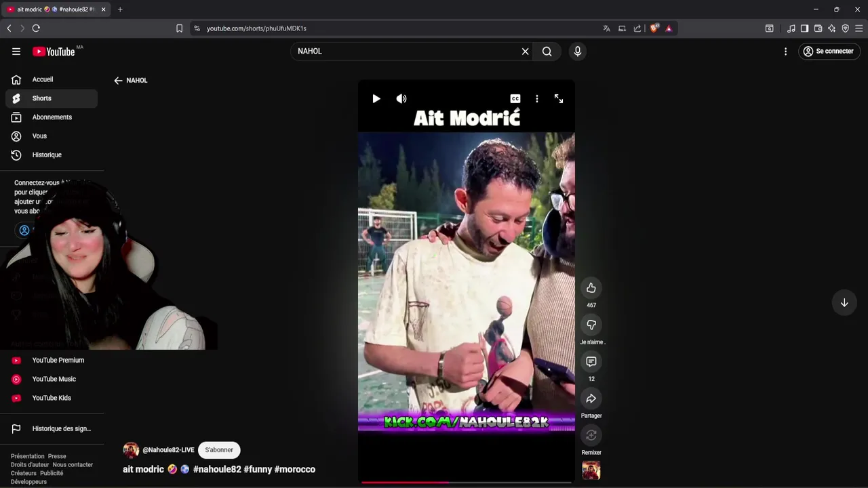The width and height of the screenshot is (868, 488).
Task: Open the Presse footer link
Action: pos(57,456)
